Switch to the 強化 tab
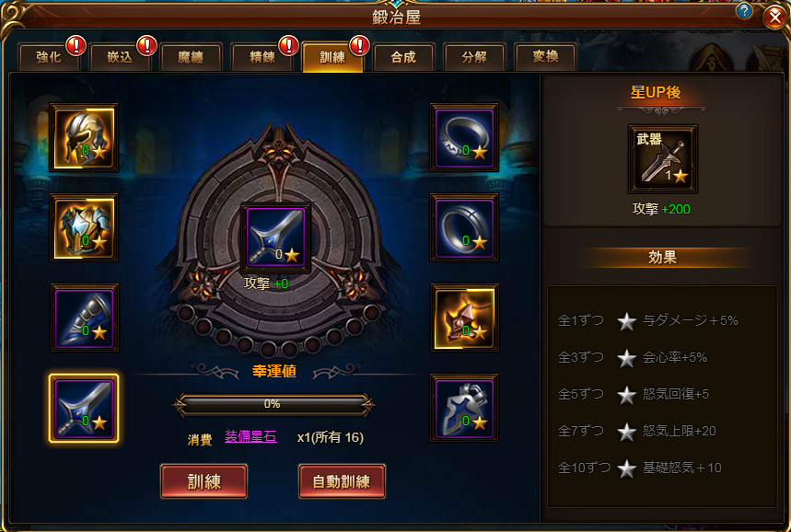The width and height of the screenshot is (791, 532). tap(49, 57)
